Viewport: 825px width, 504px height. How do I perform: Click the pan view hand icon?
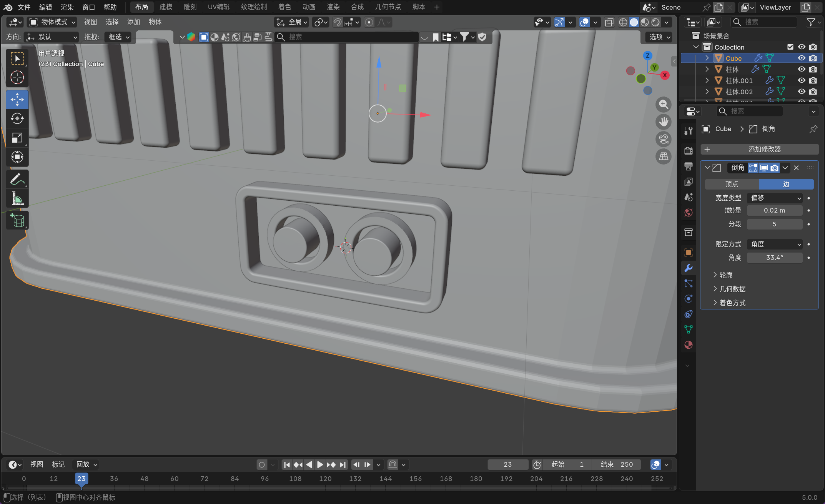point(664,122)
